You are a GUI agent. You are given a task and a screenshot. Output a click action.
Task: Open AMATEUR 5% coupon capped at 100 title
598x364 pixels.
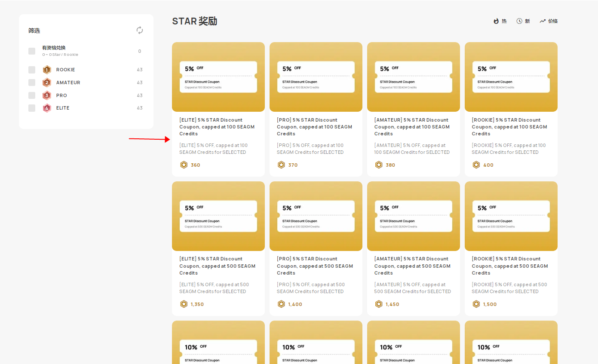click(x=412, y=127)
